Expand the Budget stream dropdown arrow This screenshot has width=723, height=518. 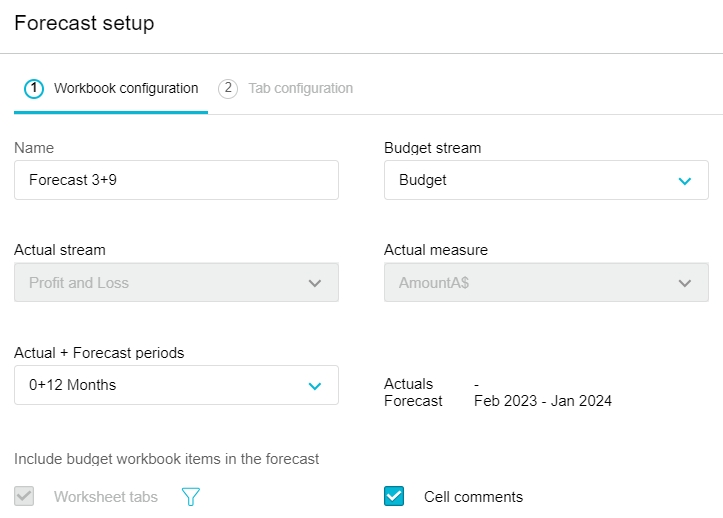pyautogui.click(x=684, y=181)
